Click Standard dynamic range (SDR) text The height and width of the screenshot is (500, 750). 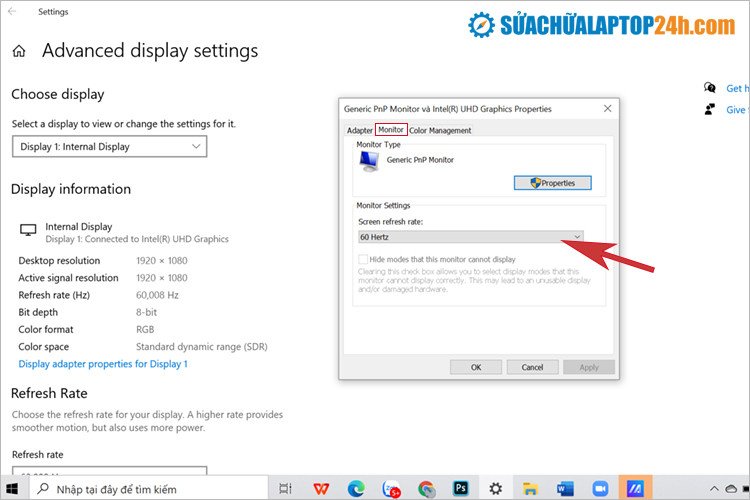click(x=202, y=347)
